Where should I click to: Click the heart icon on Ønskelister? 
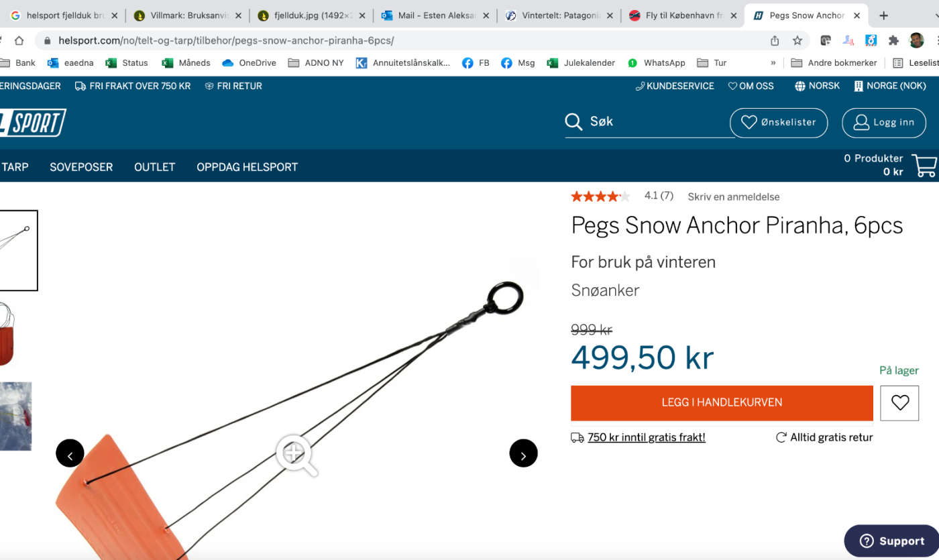point(749,123)
